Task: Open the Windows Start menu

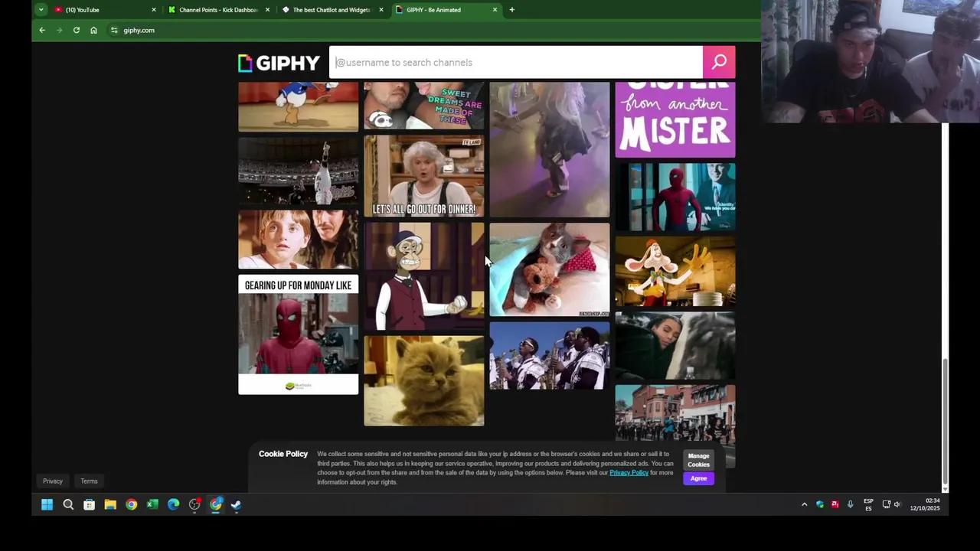Action: tap(47, 504)
